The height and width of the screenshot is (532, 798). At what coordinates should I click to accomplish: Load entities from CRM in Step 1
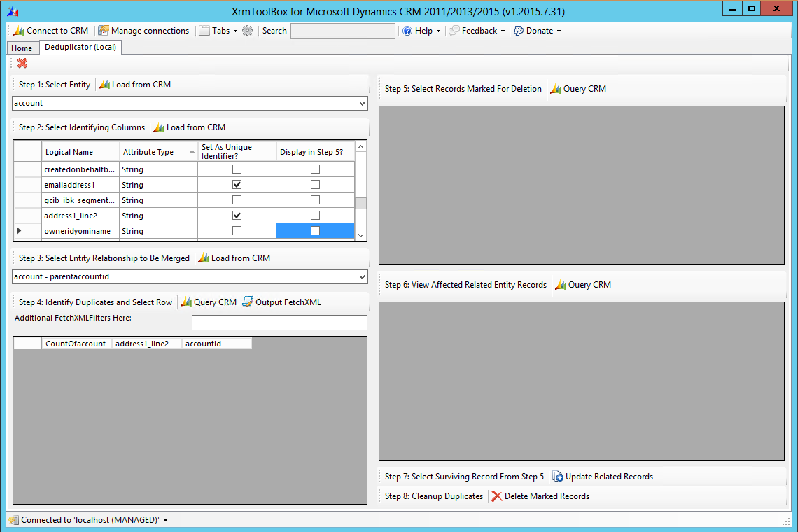(x=135, y=85)
